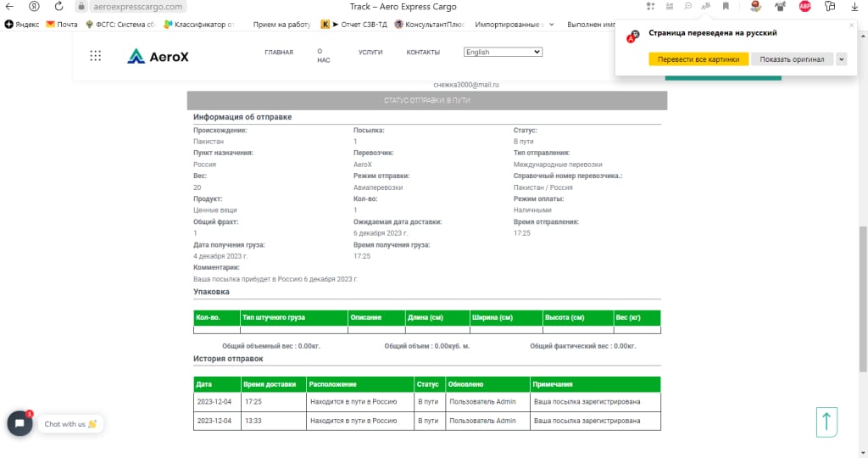Viewport: 868px width, 458px height.
Task: Click the Тип штучного груза column header
Action: tap(294, 317)
